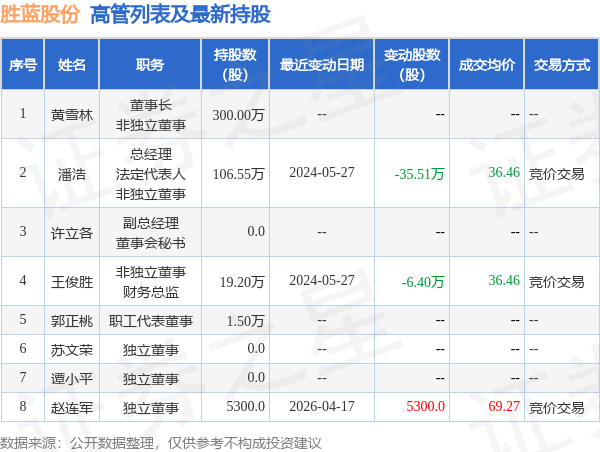Click the name 许立各
This screenshot has height=452, width=600.
(x=72, y=233)
